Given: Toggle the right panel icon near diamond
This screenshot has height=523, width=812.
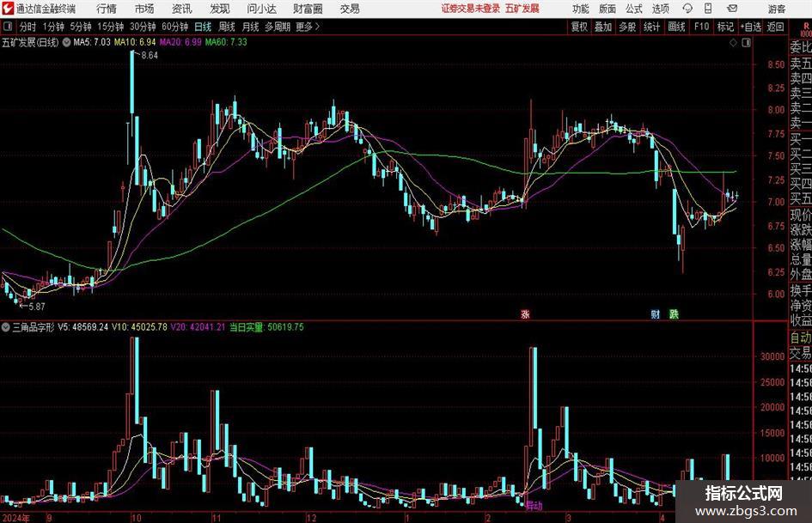Looking at the screenshot, I should 746,43.
